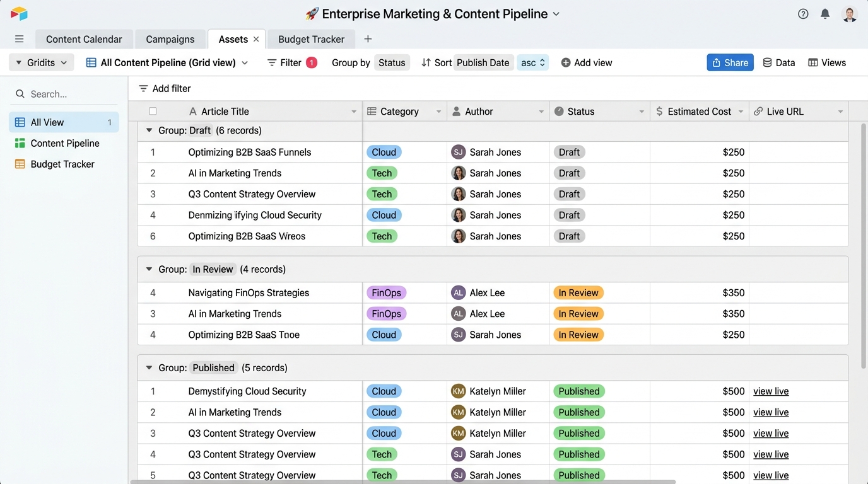Click the FinOps tag in Navigating FinOps Strategies row
This screenshot has width=868, height=484.
point(387,292)
